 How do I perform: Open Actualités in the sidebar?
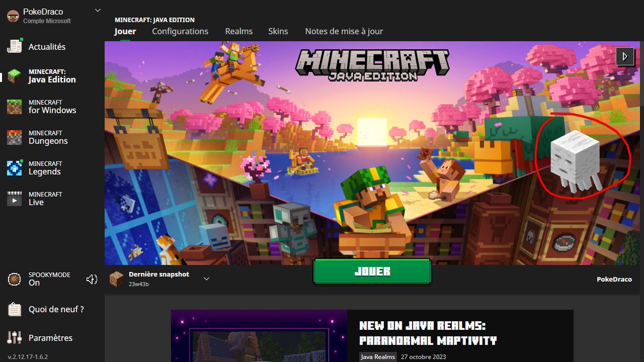47,47
